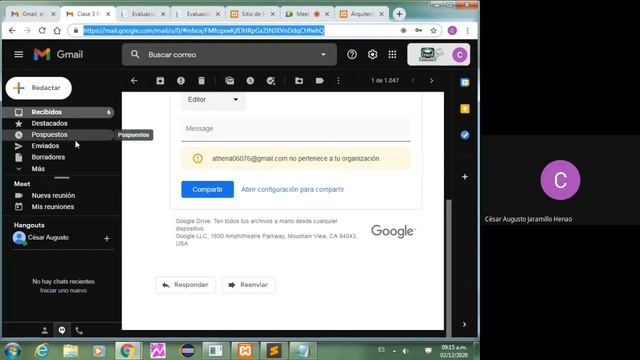This screenshot has width=640, height=360.
Task: Go back to inbox arrow
Action: (134, 81)
